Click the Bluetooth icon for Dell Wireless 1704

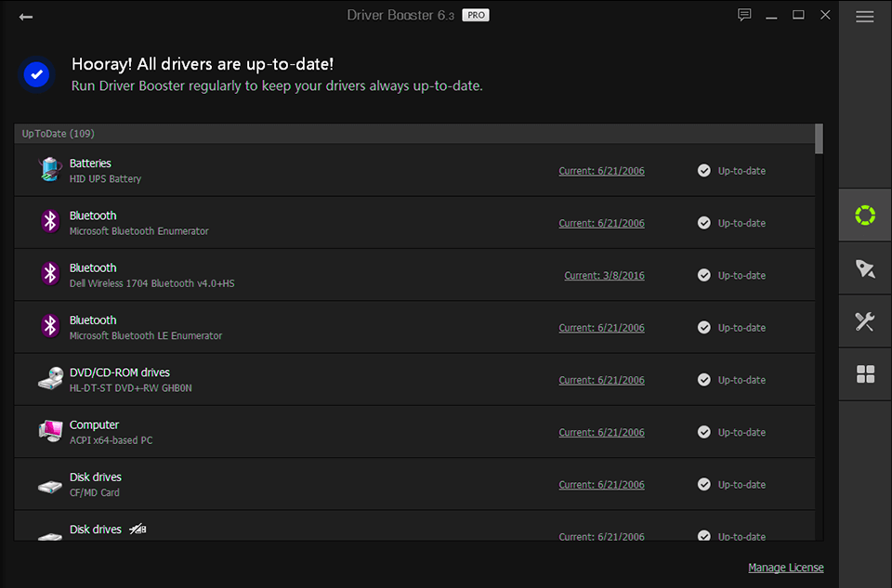click(49, 274)
